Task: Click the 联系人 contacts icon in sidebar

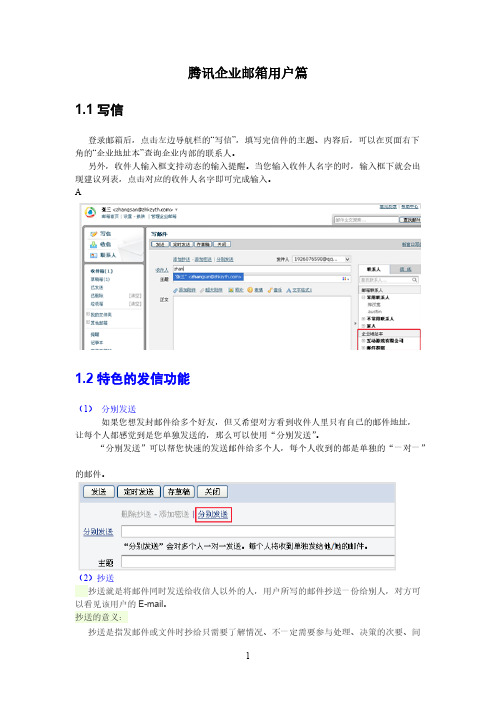Action: pos(94,255)
